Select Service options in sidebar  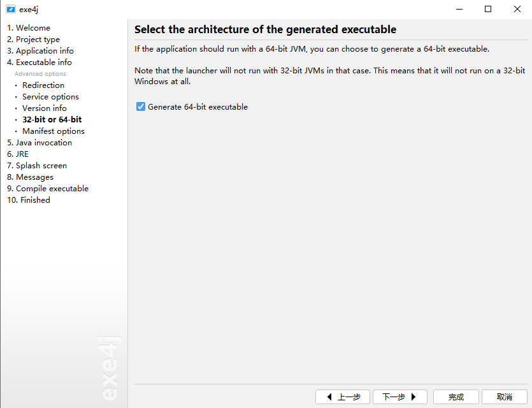pyautogui.click(x=50, y=97)
